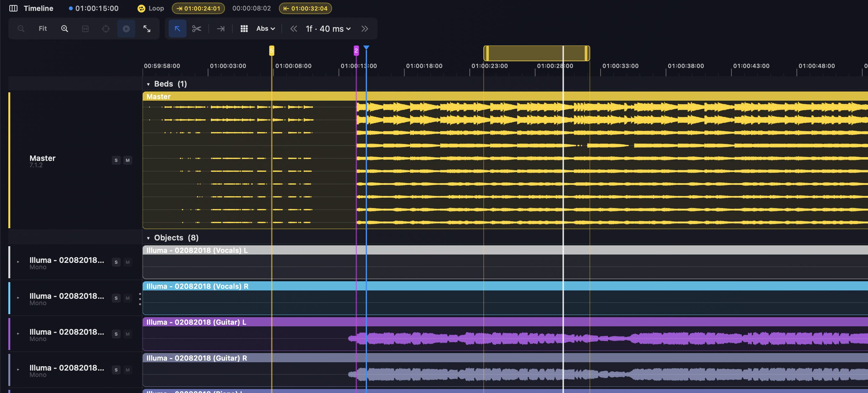Viewport: 868px width, 393px height.
Task: Click the purple Guitar L track color strip
Action: click(9, 334)
